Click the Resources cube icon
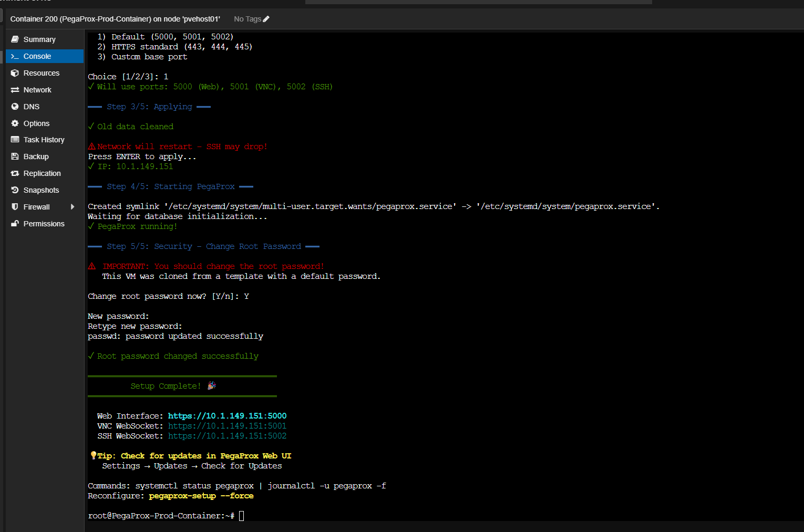The height and width of the screenshot is (532, 804). point(15,73)
